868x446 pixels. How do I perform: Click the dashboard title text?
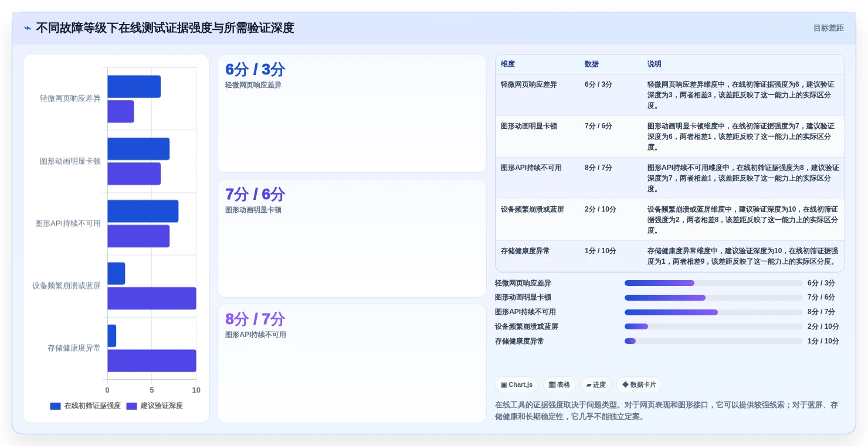(x=165, y=28)
